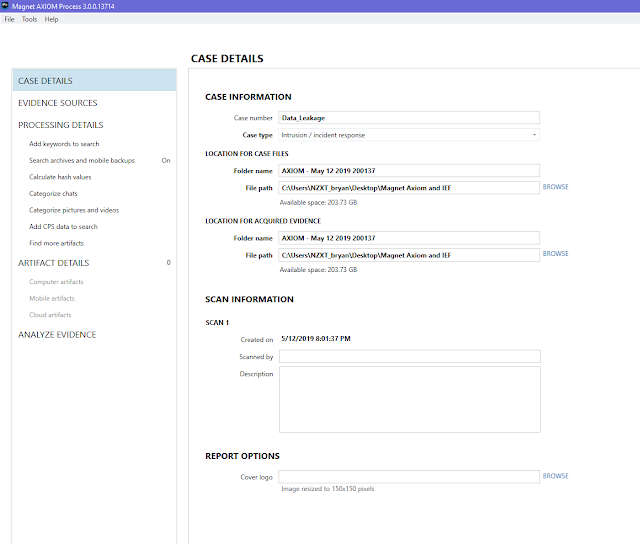Expand the Case type dropdown

coord(409,135)
